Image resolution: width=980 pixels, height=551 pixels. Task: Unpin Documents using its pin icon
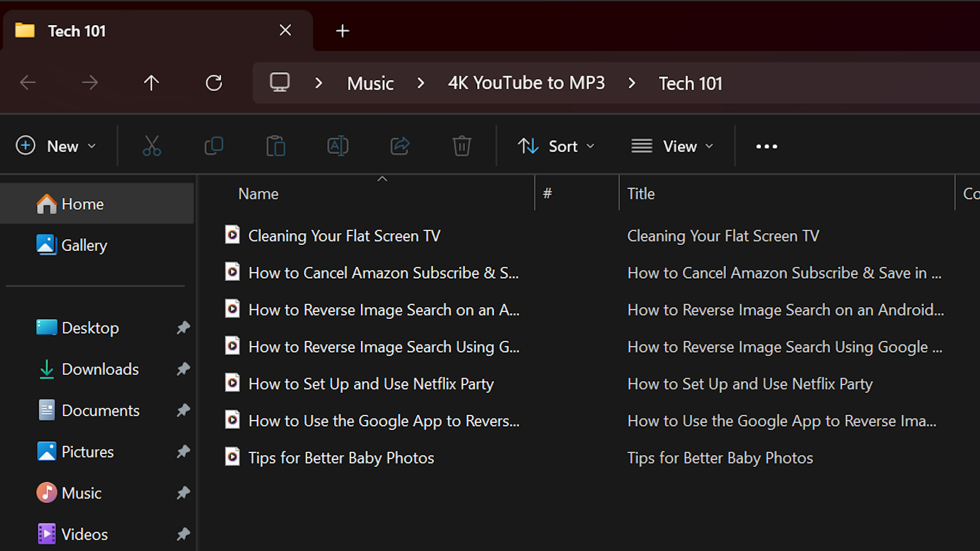(183, 410)
